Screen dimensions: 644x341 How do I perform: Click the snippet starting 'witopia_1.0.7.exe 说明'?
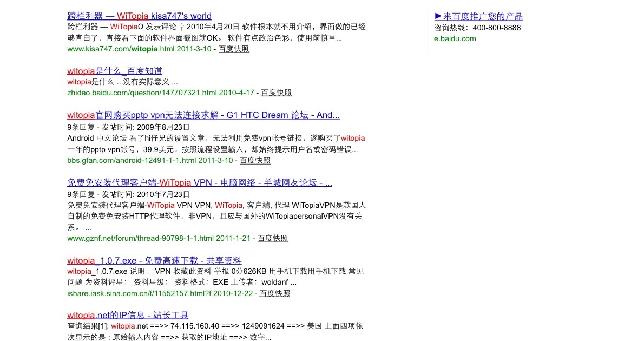pos(215,277)
